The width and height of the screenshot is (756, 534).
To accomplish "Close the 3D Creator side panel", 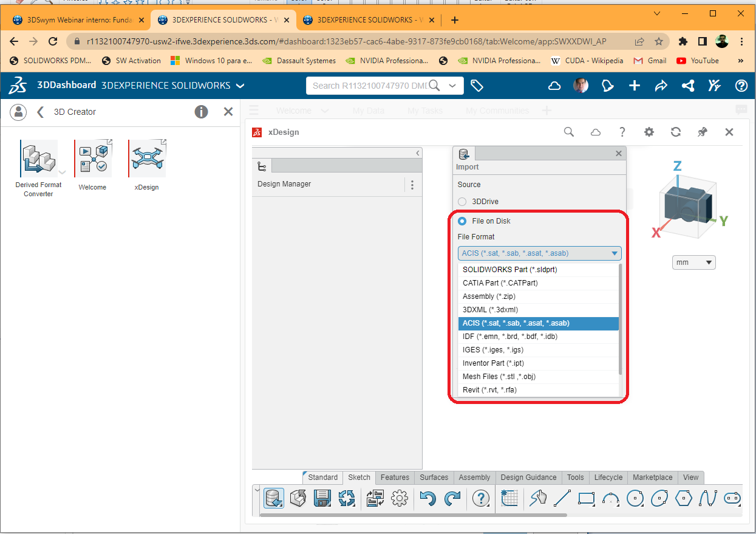I will click(228, 112).
